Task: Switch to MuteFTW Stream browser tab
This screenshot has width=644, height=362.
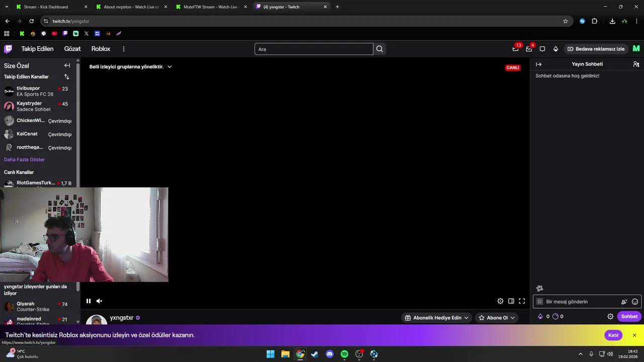Action: 212,7
